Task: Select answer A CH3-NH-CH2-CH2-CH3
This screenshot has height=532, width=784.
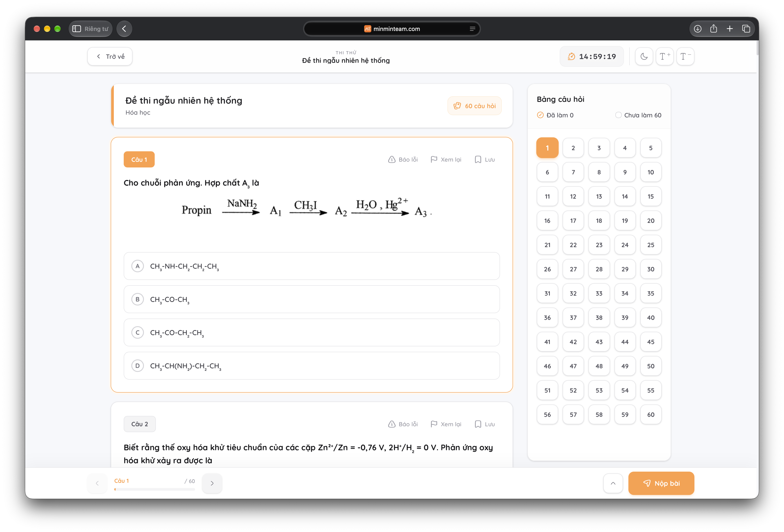Action: [x=311, y=266]
